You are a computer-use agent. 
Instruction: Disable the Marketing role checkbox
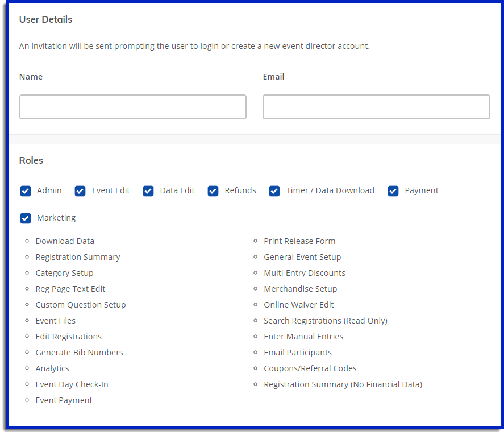click(x=26, y=218)
